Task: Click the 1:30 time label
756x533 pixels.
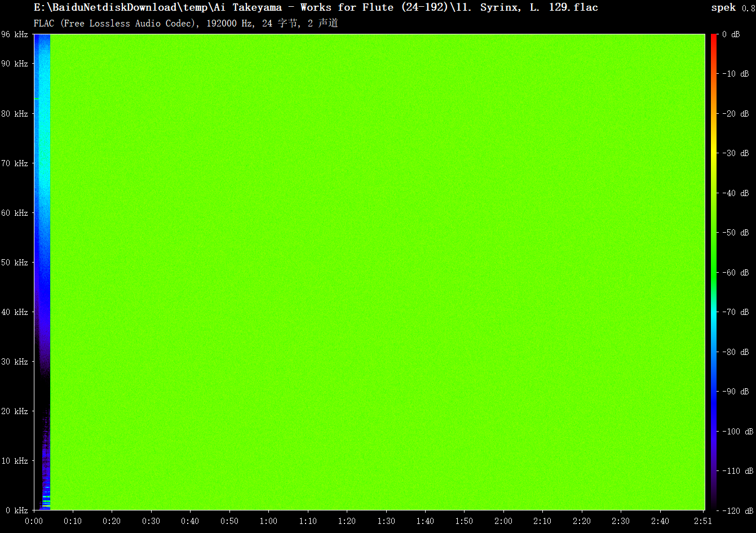Action: pyautogui.click(x=386, y=521)
